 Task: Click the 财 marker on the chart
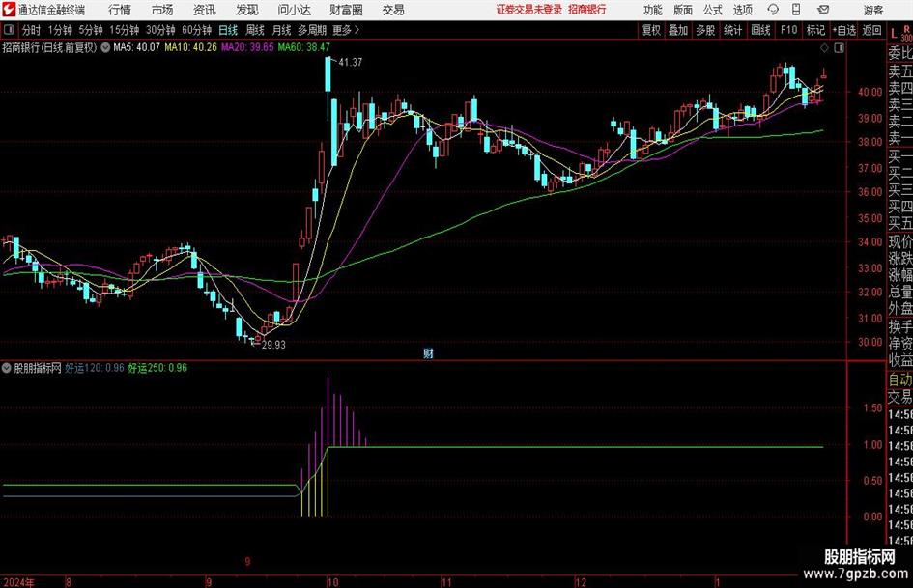click(x=429, y=353)
